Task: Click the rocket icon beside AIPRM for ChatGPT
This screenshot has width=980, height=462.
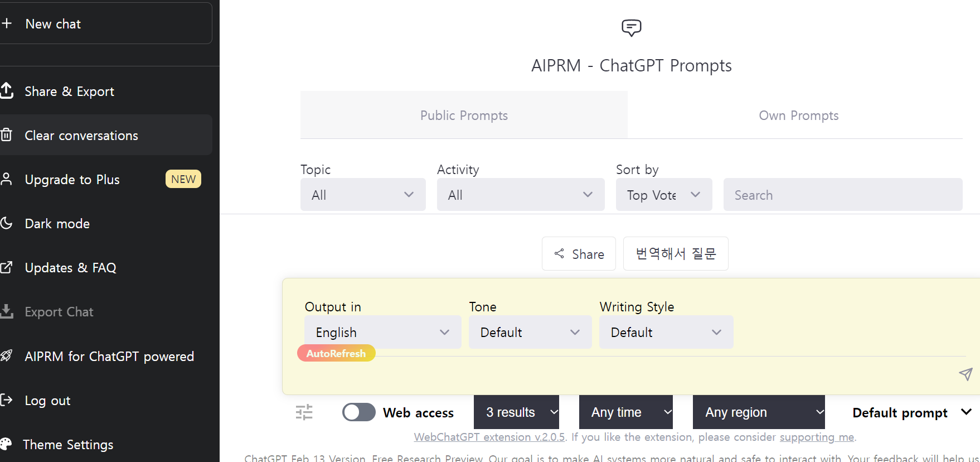Action: tap(6, 355)
